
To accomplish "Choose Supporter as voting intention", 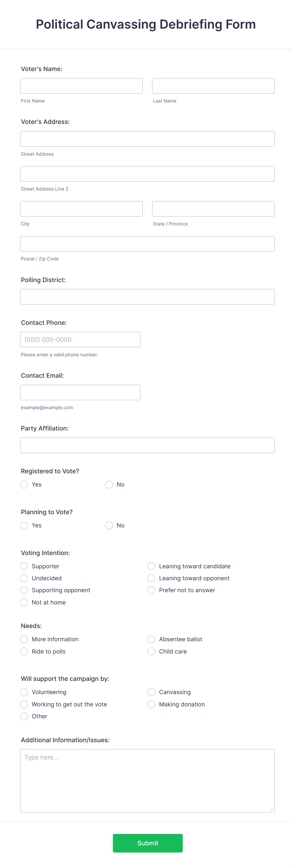I will (24, 566).
